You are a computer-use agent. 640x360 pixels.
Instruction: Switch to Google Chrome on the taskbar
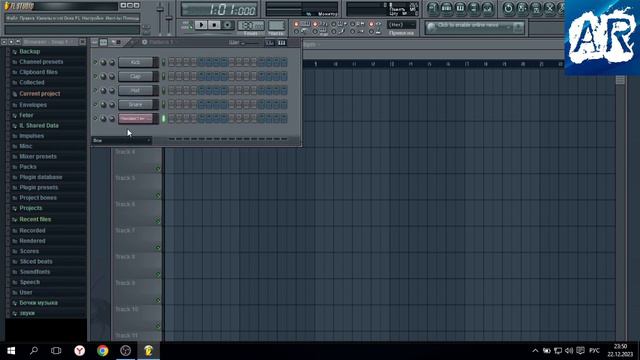coord(102,351)
